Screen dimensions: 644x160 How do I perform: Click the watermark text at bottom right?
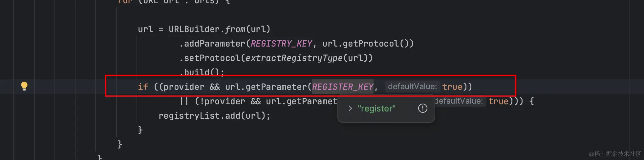click(x=614, y=154)
